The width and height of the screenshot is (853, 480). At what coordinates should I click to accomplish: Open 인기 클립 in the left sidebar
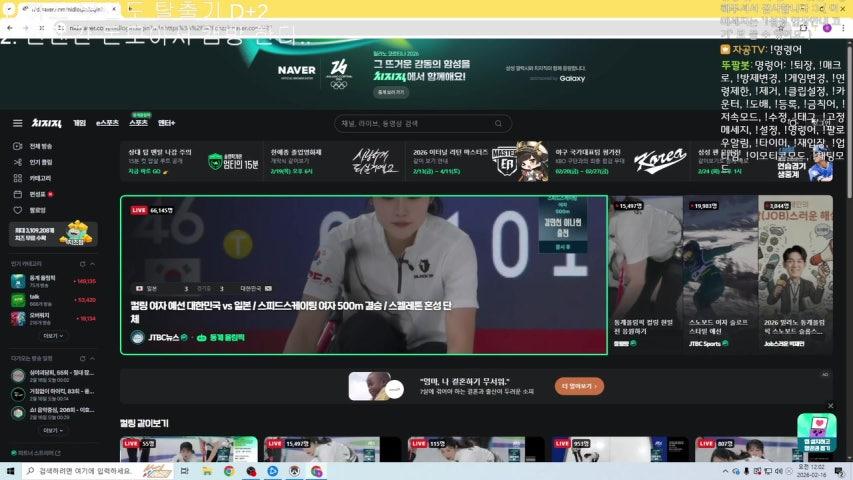(34, 162)
